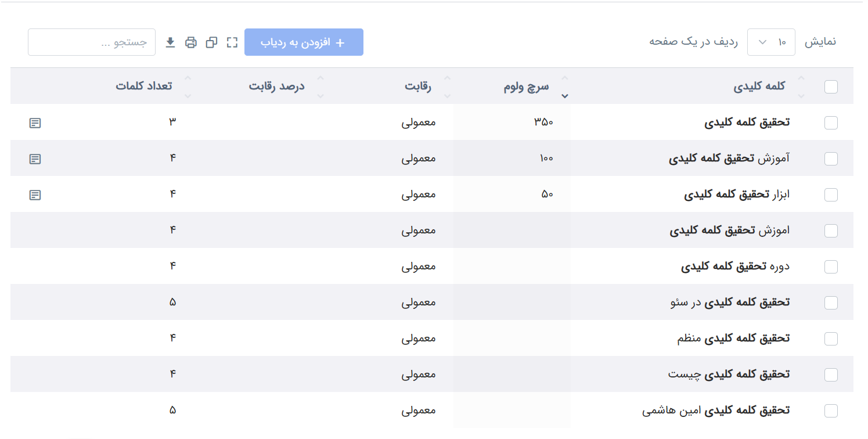Click the descending sort arrow on سرچ ولوم
This screenshot has width=868, height=439.
pyautogui.click(x=564, y=96)
